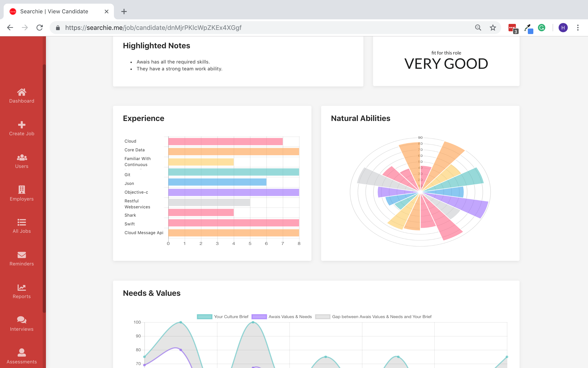588x368 pixels.
Task: Click the zoom magnifier icon in address bar
Action: [478, 28]
